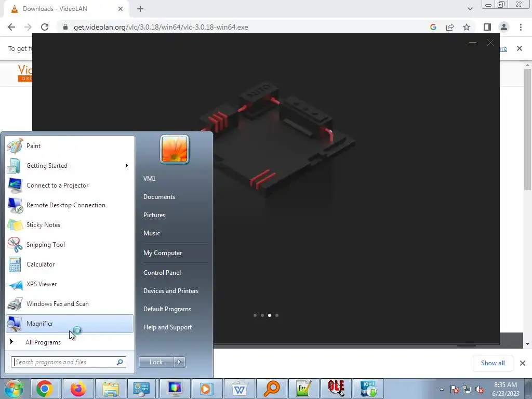This screenshot has height=399, width=532.
Task: Open File Explorer from the taskbar
Action: [x=111, y=389]
